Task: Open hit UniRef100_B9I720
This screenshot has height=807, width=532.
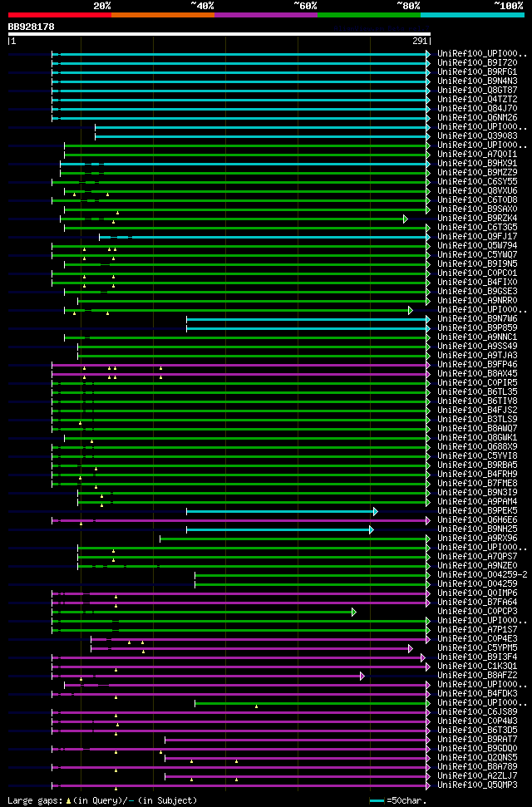Action: tap(477, 63)
